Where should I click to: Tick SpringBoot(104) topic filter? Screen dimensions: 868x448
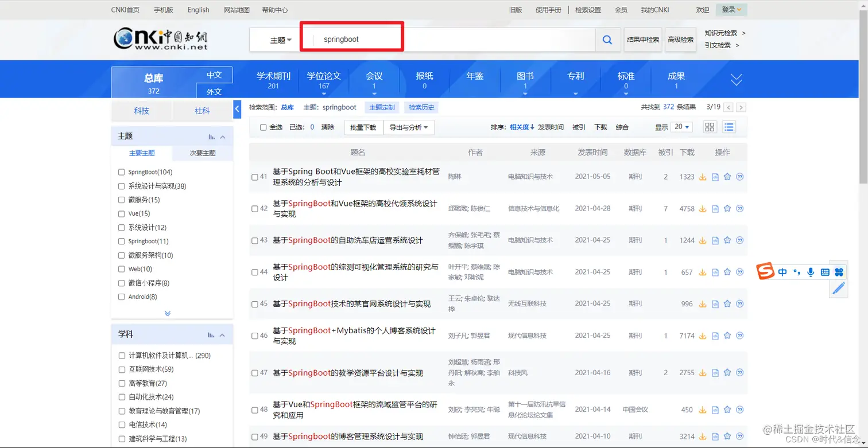coord(121,172)
